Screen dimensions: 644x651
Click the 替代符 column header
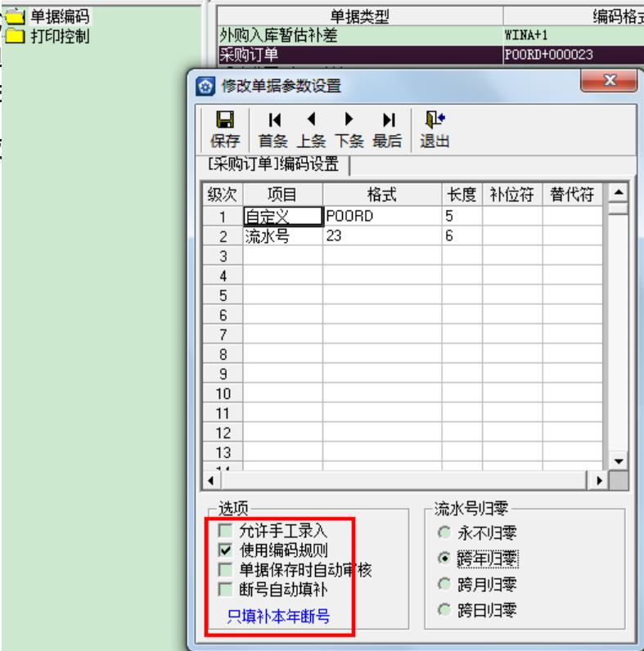coord(572,195)
